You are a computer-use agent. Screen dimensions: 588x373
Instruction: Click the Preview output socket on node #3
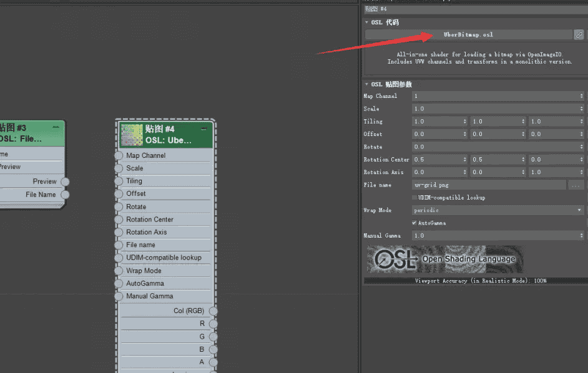(x=65, y=182)
